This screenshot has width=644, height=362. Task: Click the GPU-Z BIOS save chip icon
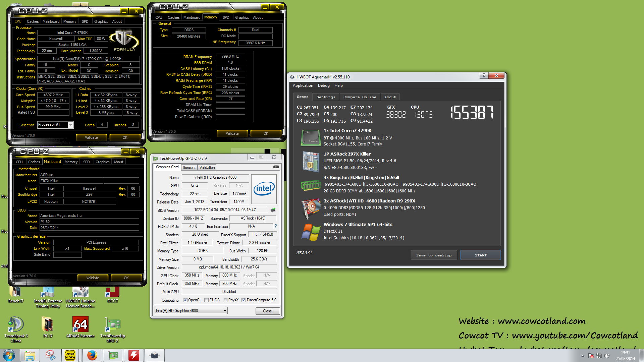(x=273, y=210)
